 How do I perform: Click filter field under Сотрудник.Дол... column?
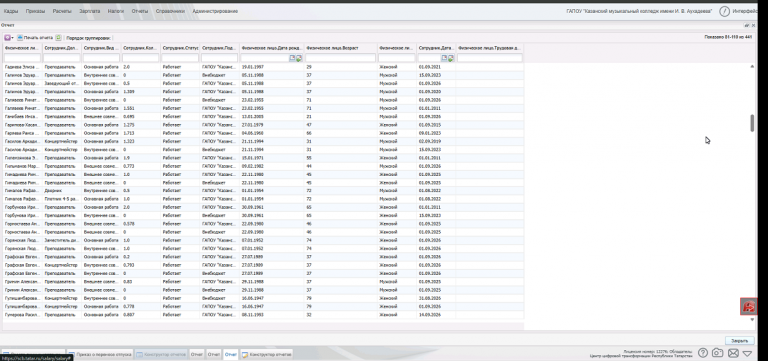pyautogui.click(x=62, y=58)
